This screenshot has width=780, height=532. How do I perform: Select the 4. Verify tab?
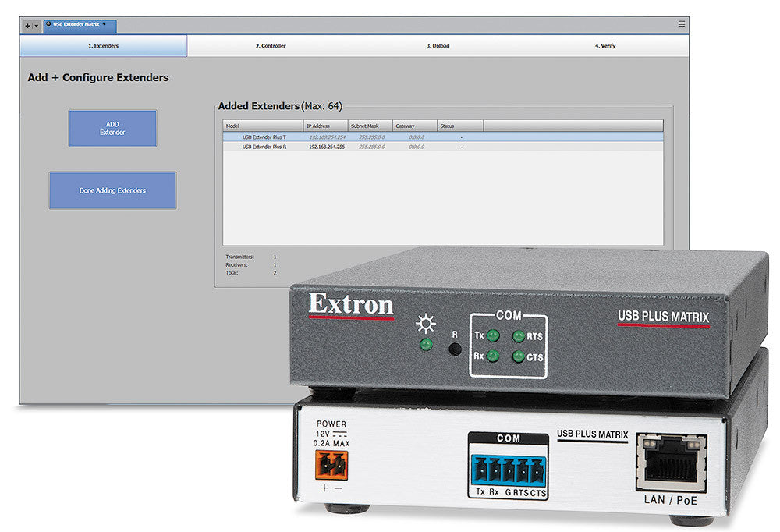point(607,46)
